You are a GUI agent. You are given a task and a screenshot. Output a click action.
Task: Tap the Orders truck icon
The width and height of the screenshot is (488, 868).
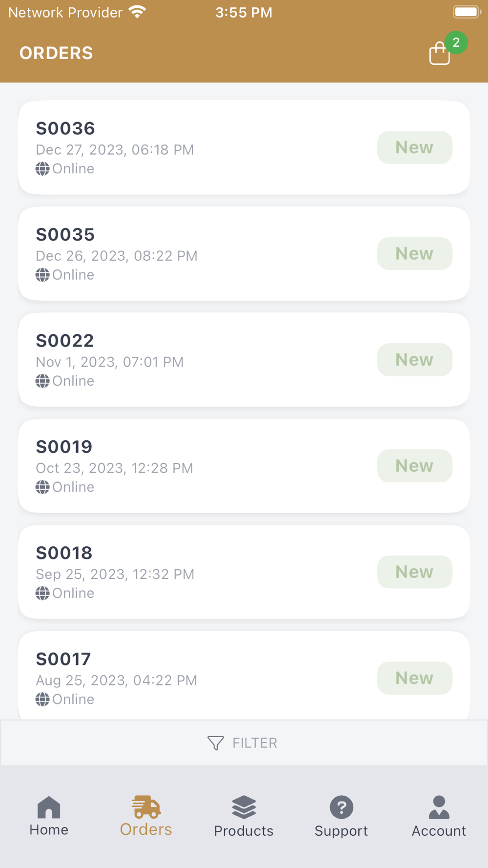[x=146, y=807]
